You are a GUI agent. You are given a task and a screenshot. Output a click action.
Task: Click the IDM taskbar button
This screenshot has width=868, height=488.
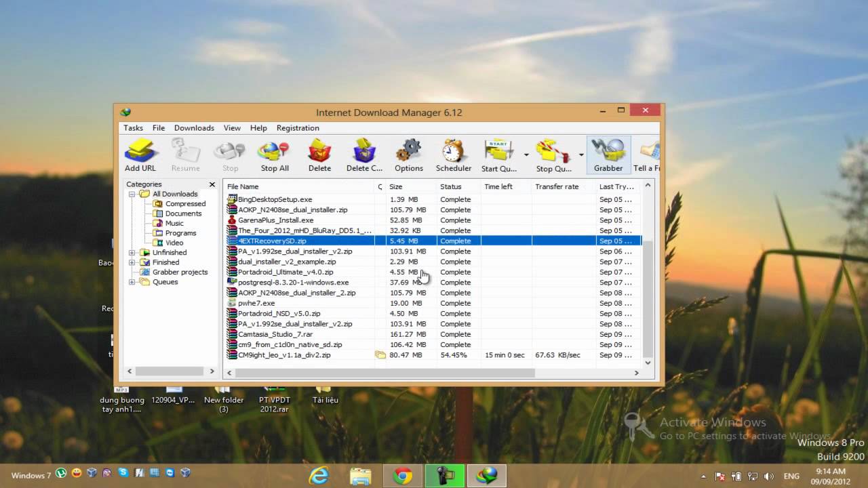coord(487,476)
